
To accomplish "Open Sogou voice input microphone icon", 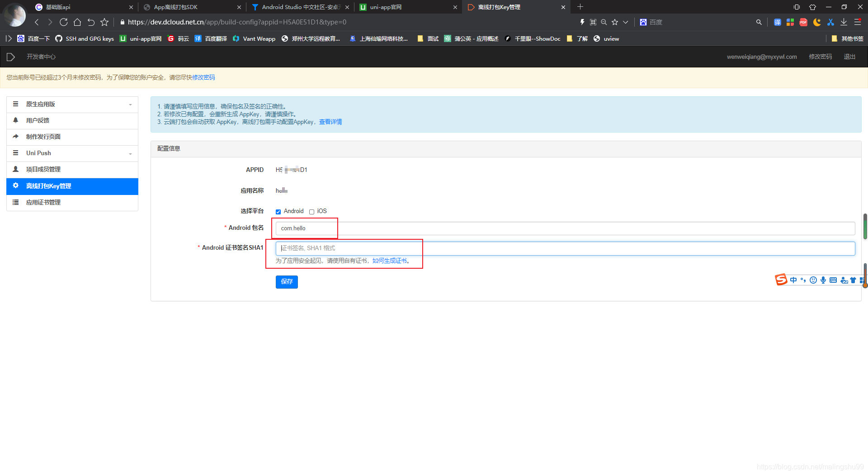I will (823, 280).
